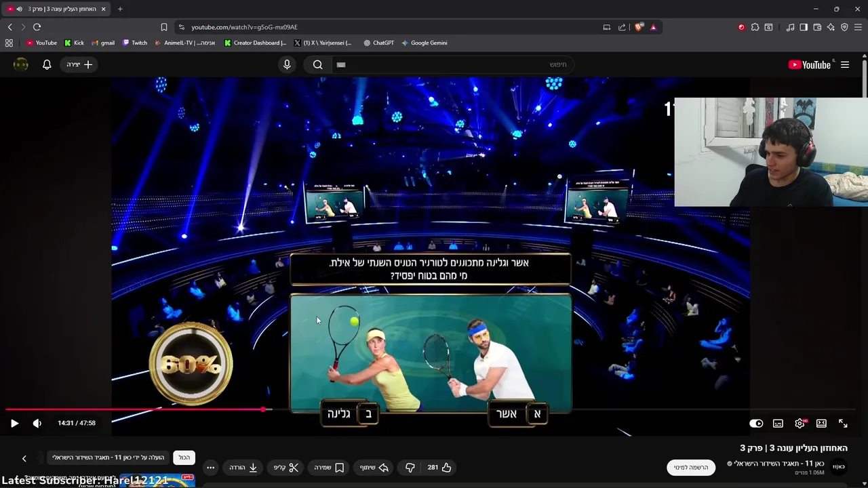Open the Twitch bookmark
Image resolution: width=868 pixels, height=488 pixels.
point(134,43)
